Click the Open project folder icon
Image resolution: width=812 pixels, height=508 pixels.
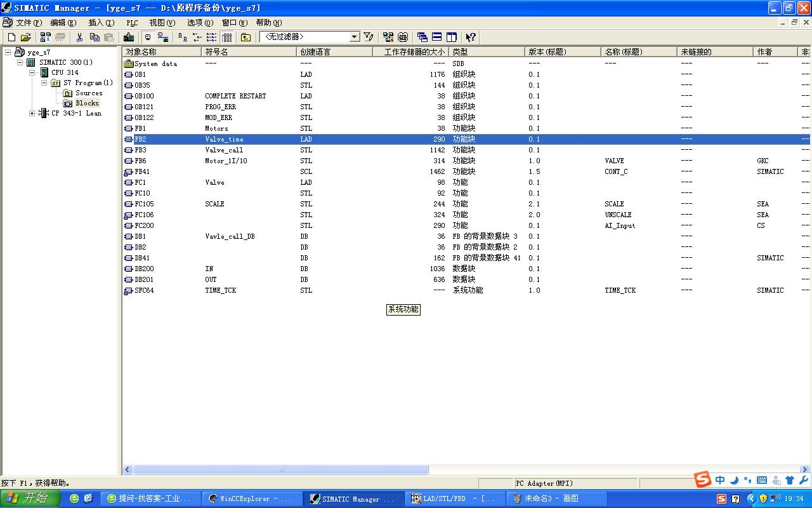point(26,37)
